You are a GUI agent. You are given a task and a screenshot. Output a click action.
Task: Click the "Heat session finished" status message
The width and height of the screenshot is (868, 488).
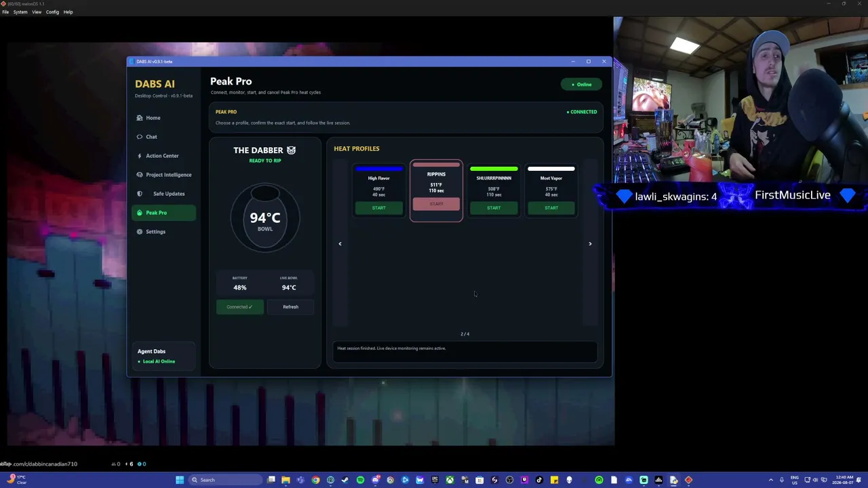point(391,348)
